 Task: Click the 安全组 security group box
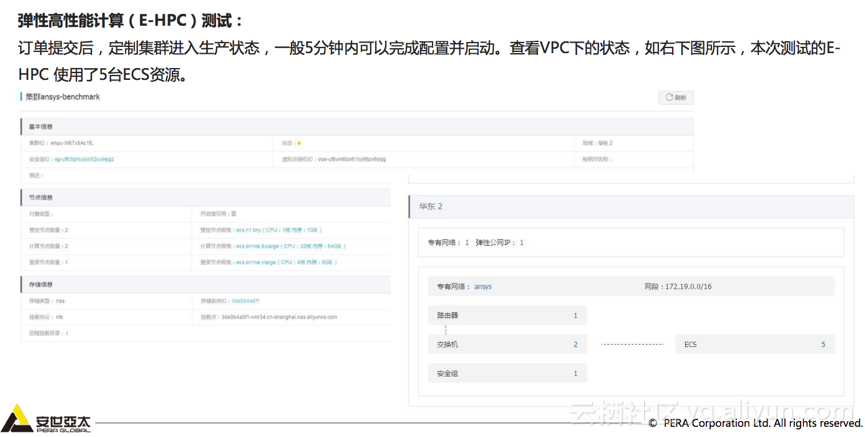point(508,374)
